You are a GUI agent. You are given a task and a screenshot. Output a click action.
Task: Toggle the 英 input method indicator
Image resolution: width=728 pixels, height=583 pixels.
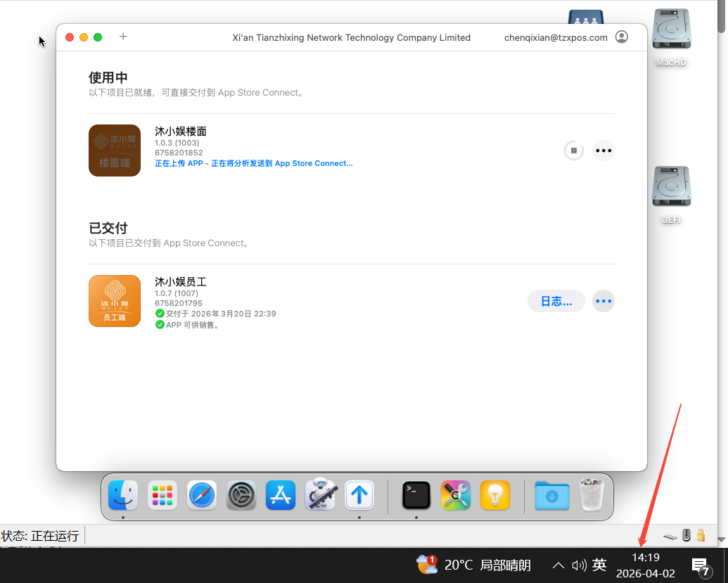(x=599, y=565)
